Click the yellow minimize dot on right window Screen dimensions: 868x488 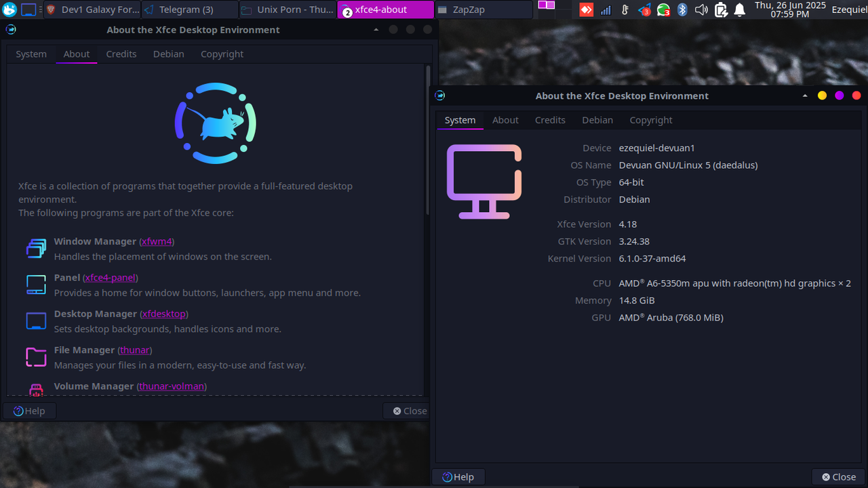(822, 96)
